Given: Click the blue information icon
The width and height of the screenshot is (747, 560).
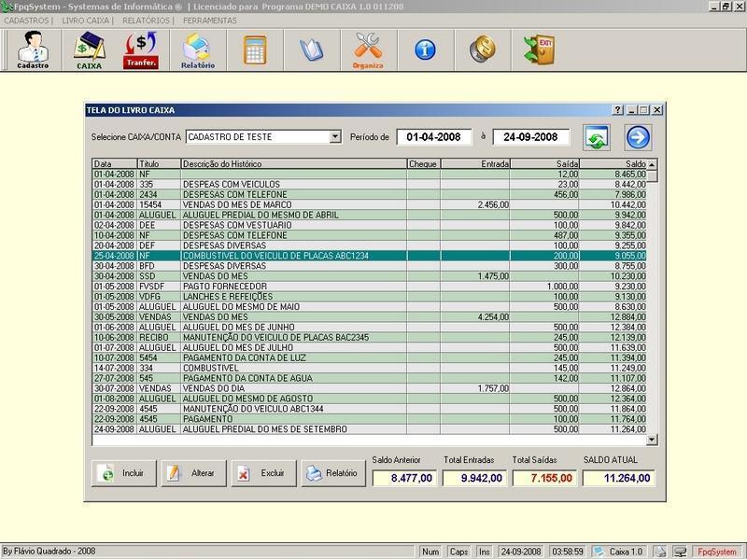Looking at the screenshot, I should pyautogui.click(x=425, y=49).
